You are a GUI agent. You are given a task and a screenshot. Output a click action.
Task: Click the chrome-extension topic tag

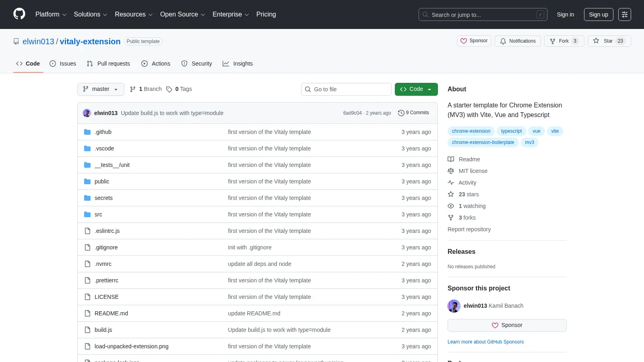pyautogui.click(x=471, y=131)
